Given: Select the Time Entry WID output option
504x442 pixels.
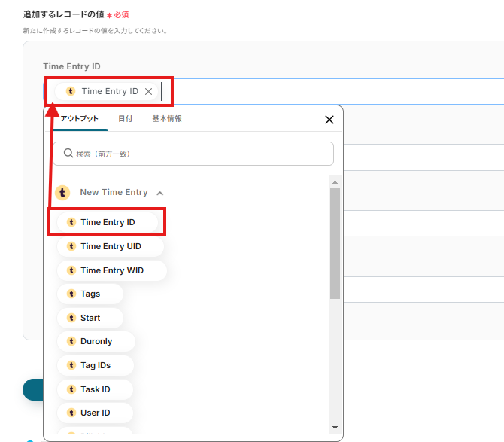Looking at the screenshot, I should click(112, 270).
